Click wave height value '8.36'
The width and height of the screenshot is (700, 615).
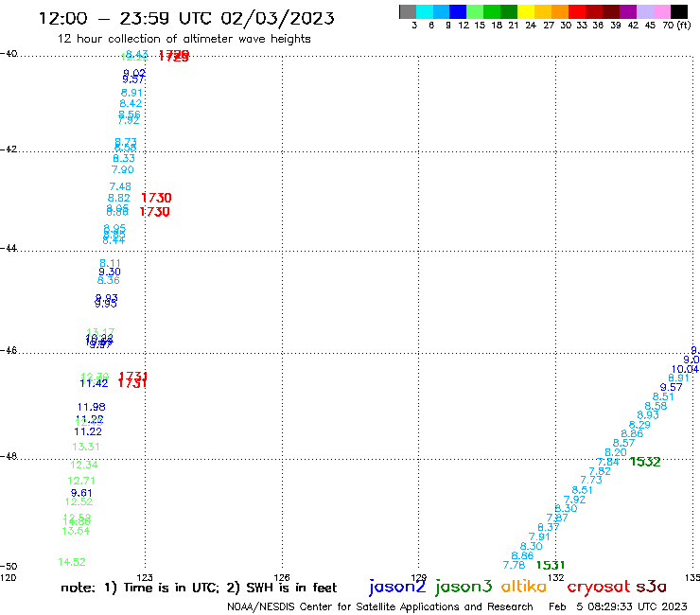tap(109, 280)
